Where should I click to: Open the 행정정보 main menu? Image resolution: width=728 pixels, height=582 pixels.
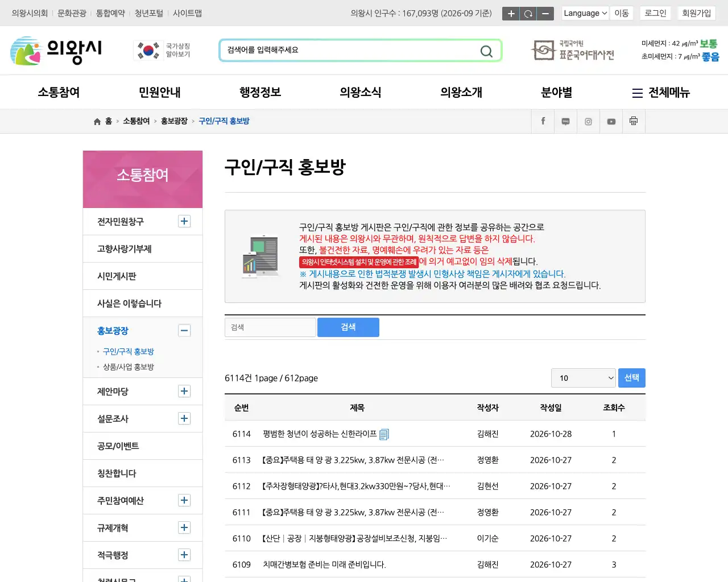[260, 92]
